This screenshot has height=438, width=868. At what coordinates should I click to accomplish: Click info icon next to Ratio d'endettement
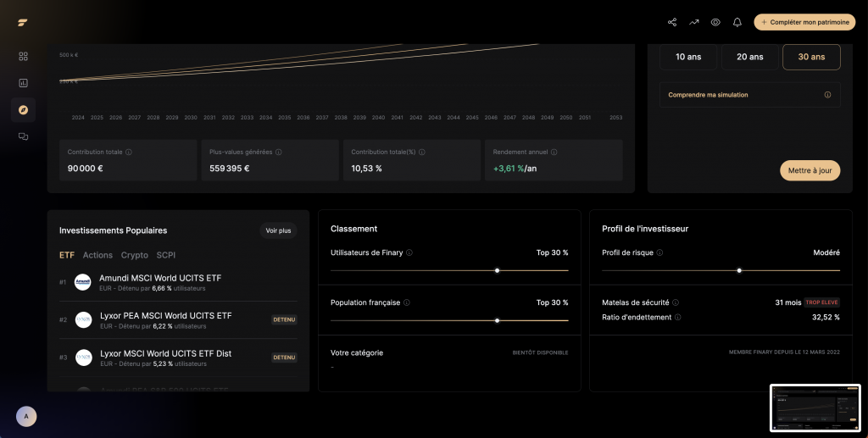[677, 318]
